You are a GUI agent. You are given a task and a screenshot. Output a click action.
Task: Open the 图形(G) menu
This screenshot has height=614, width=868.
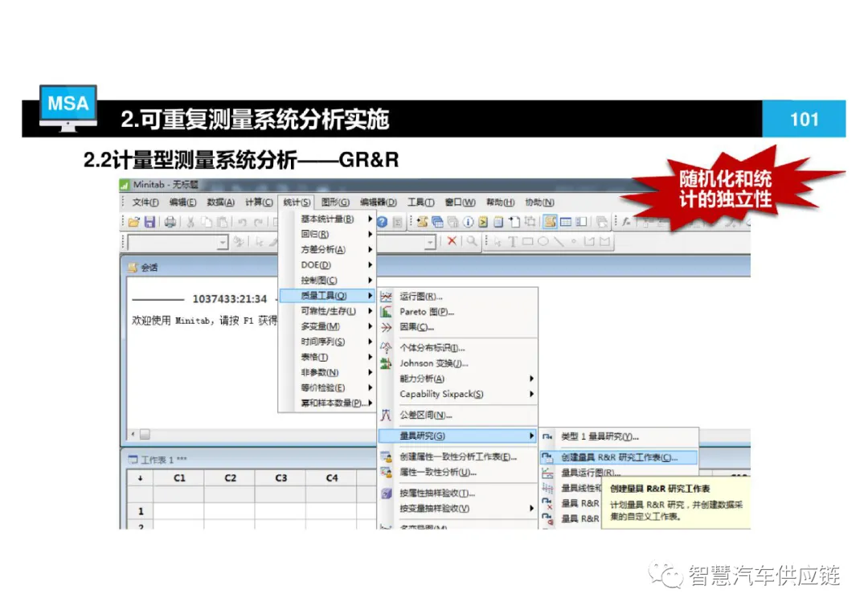(335, 203)
